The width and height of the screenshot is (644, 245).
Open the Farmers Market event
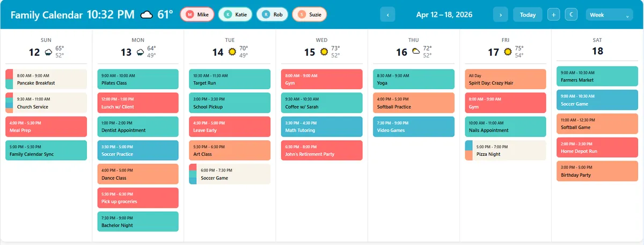coord(597,76)
